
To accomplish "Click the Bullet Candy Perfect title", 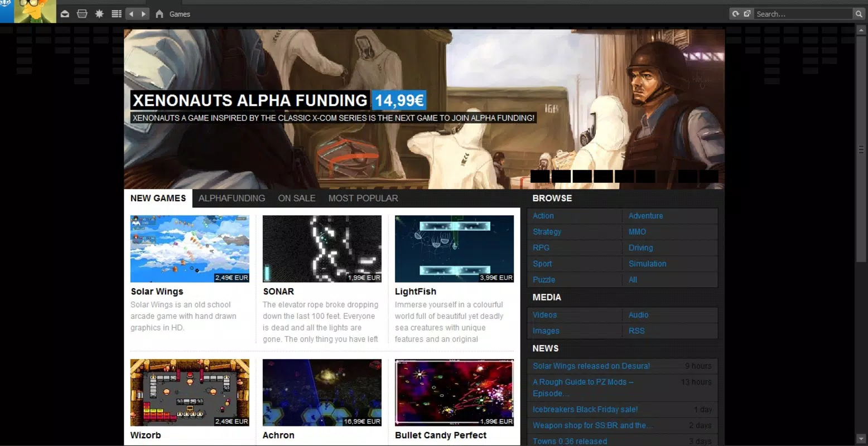I will 441,435.
